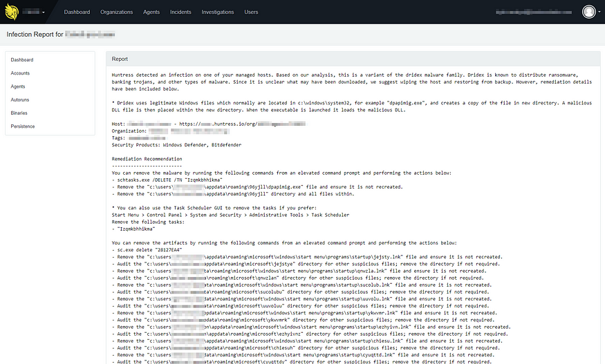Click the 'Remediation Recommendation' heading text
605x364 pixels.
coord(147,159)
